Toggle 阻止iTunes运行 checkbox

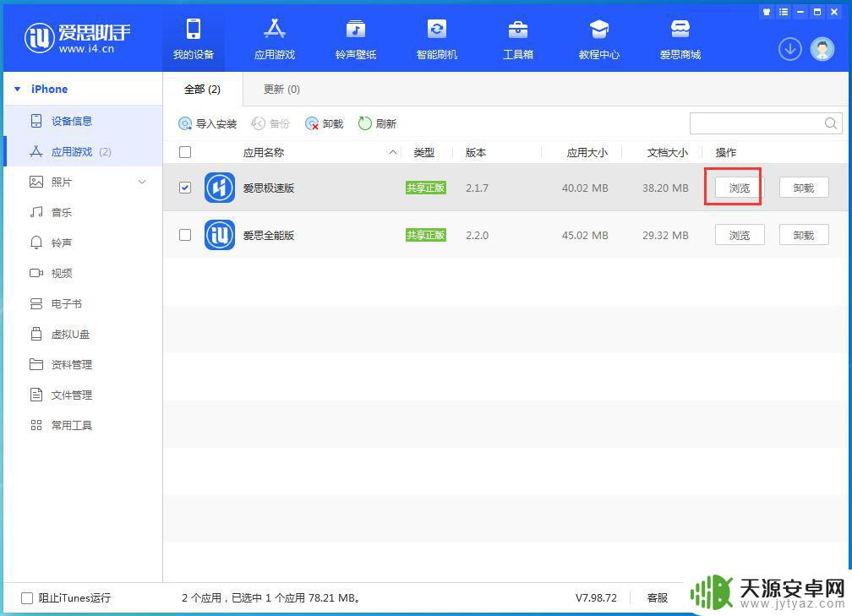[27, 598]
